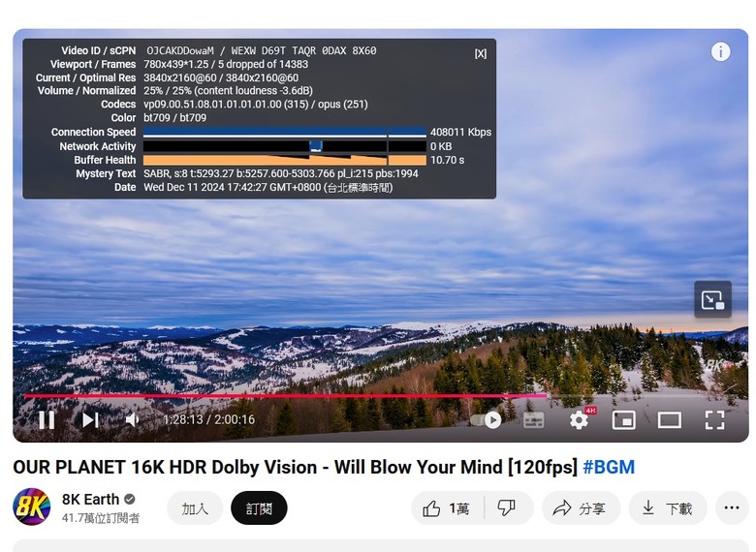Seek on the red progress bar

point(284,396)
